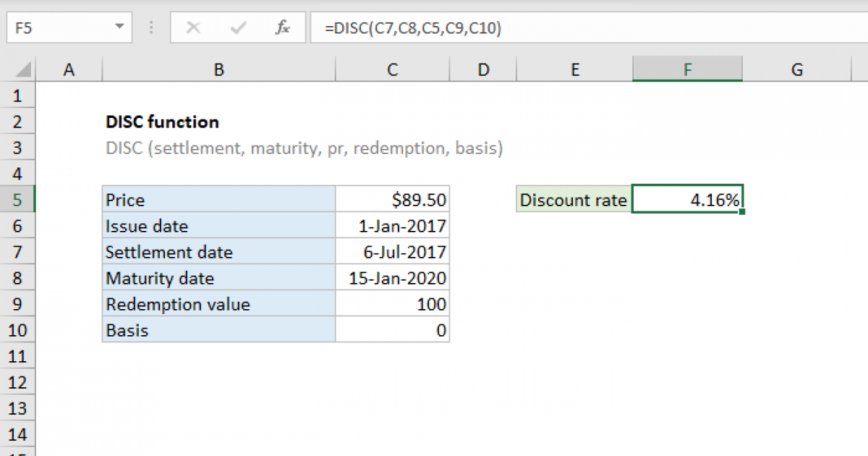Screen dimensions: 868x456
Task: Open the Name Box dropdown arrow
Action: tap(119, 28)
